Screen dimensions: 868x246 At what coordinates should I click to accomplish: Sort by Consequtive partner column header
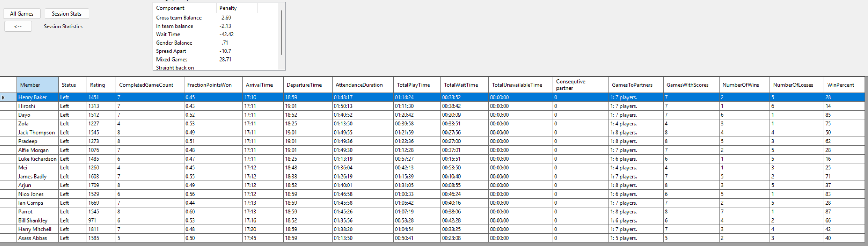[581, 85]
